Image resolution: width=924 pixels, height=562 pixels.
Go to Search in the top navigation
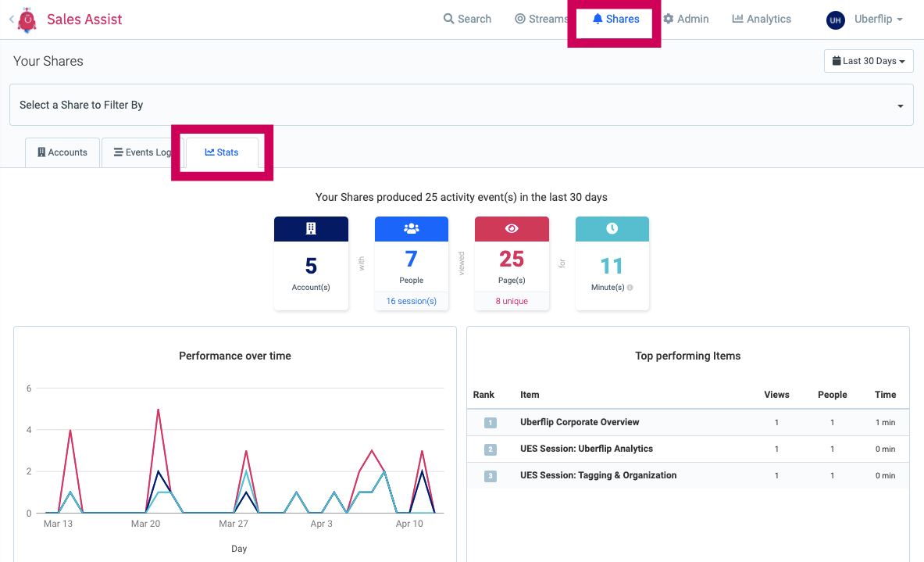[x=467, y=19]
